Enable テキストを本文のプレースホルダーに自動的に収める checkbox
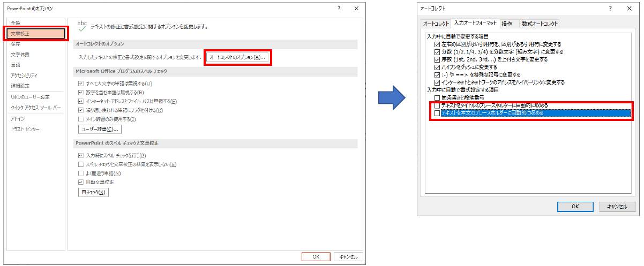The height and width of the screenshot is (266, 644). click(438, 113)
